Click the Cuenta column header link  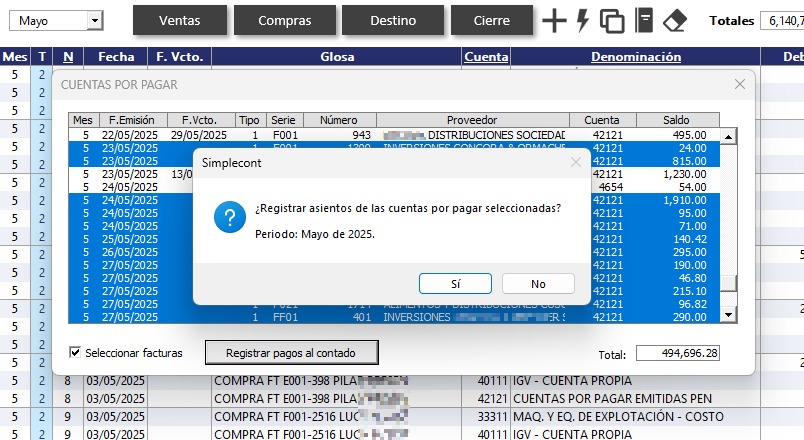click(x=486, y=56)
